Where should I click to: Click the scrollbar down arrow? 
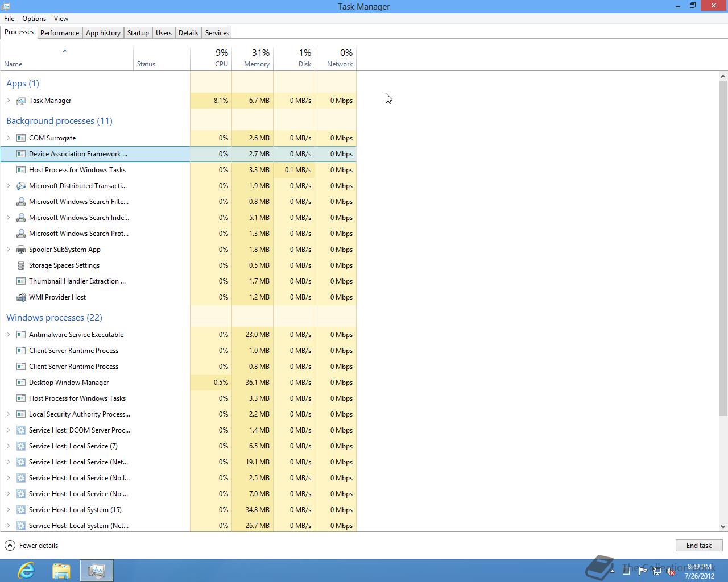coord(723,527)
